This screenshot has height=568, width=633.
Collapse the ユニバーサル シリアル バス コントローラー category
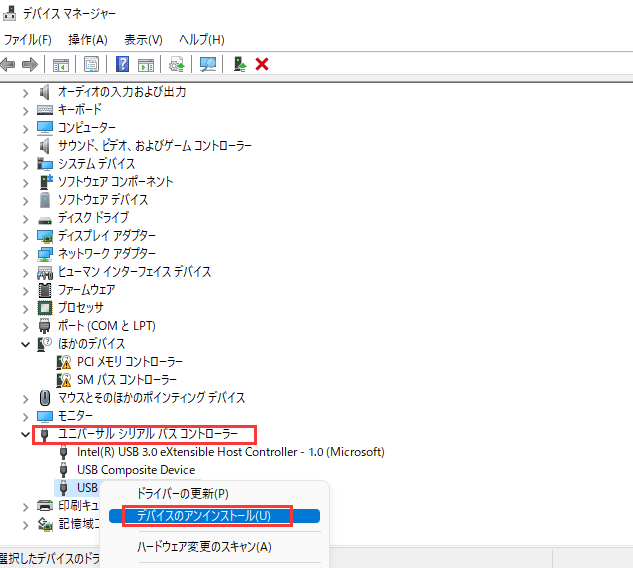pyautogui.click(x=25, y=434)
